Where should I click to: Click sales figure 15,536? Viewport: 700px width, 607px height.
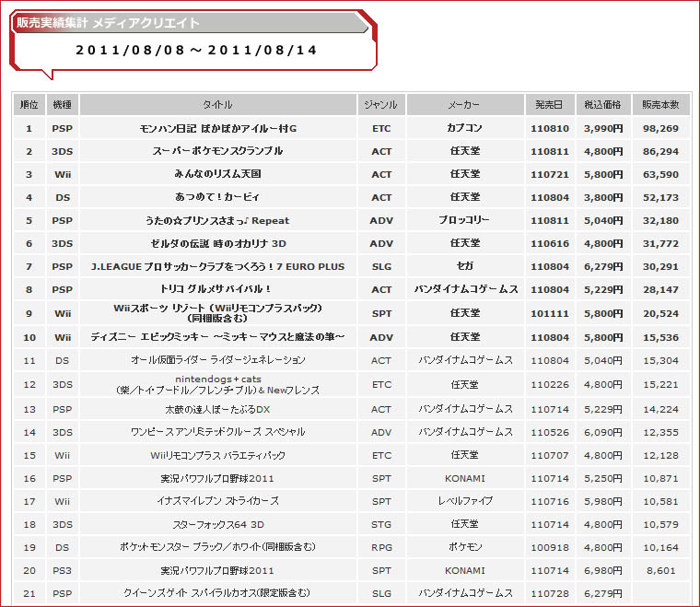(660, 337)
